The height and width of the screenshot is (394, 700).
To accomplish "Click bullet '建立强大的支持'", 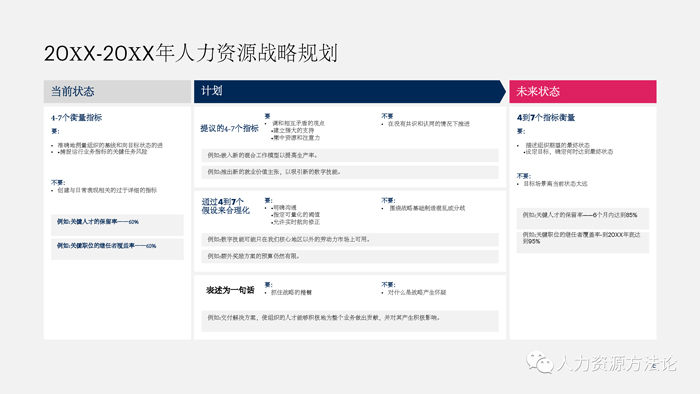I will coord(294,130).
